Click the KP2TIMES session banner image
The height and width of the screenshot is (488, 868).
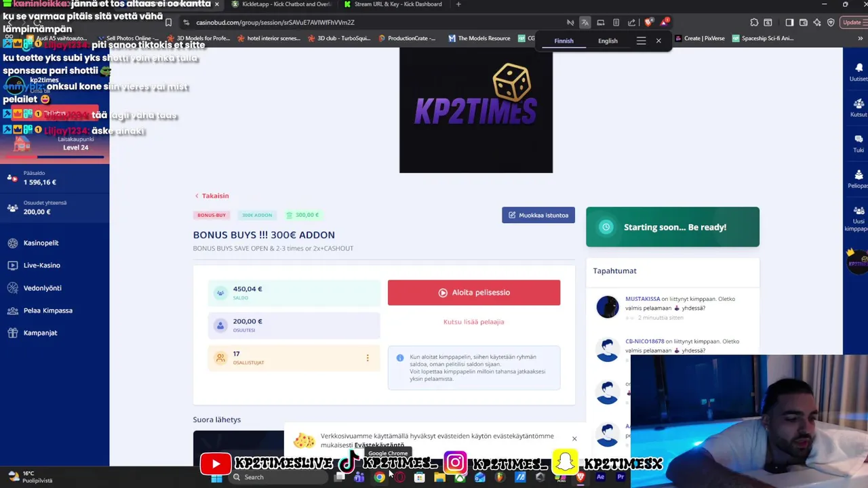(476, 110)
